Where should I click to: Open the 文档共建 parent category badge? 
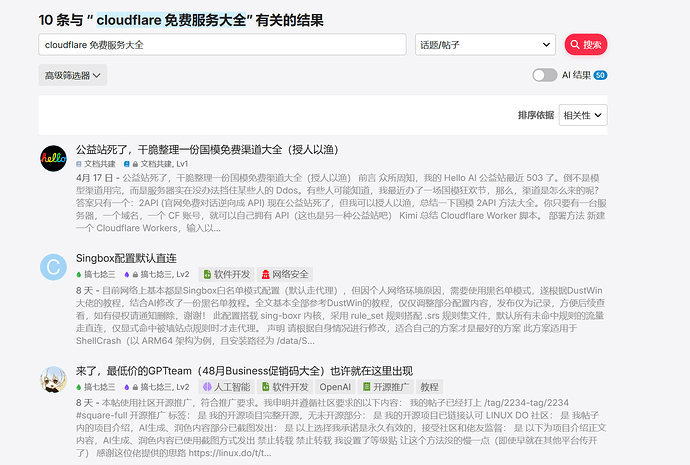click(95, 164)
